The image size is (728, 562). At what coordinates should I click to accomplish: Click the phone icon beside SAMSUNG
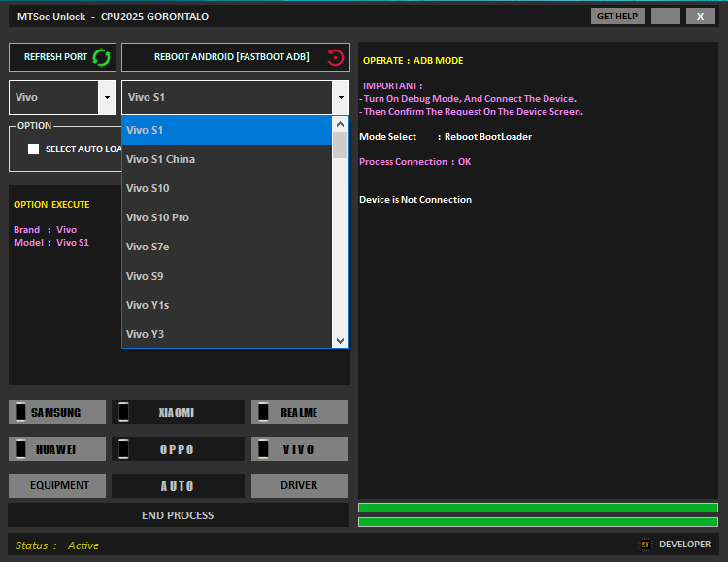(20, 412)
